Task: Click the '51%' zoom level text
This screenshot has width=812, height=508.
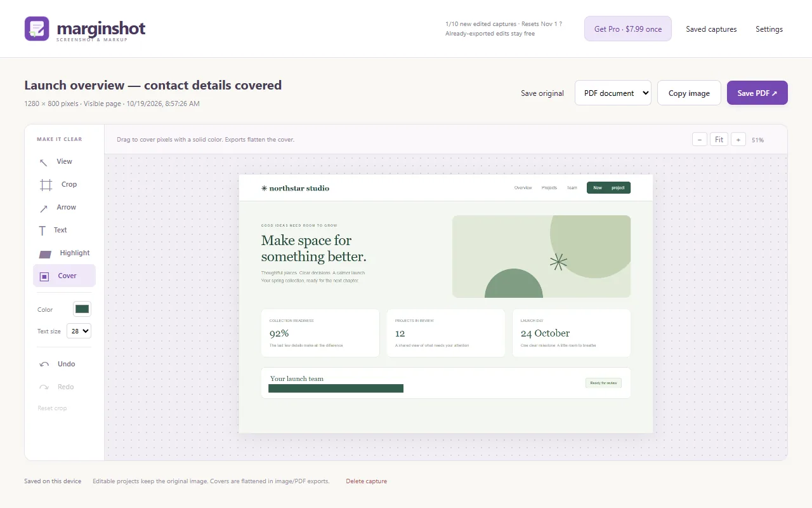Action: [x=757, y=140]
